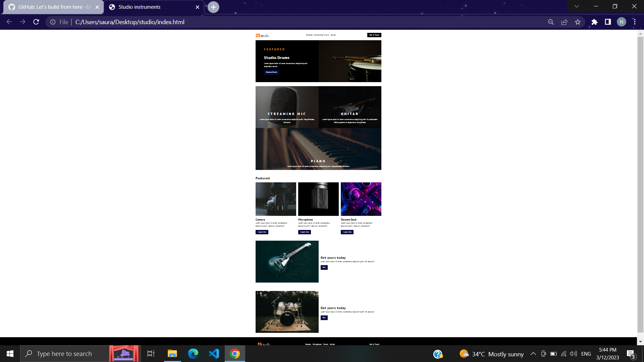Screen dimensions: 644x362
Task: Open a new browser tab
Action: point(213,7)
